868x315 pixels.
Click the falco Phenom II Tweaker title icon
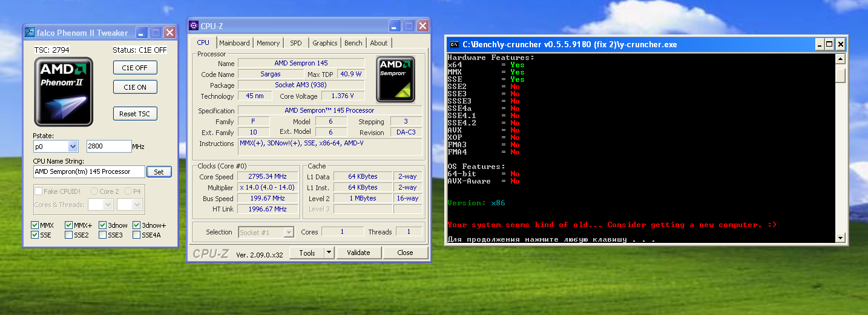pyautogui.click(x=29, y=33)
